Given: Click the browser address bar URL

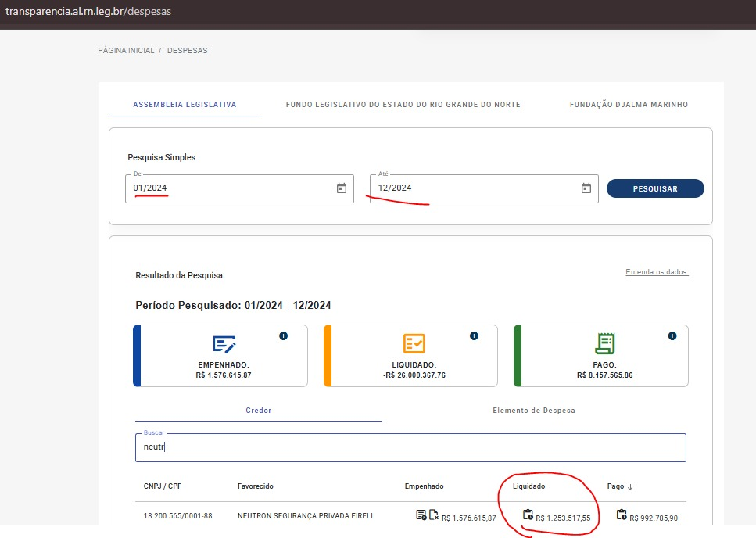Looking at the screenshot, I should (x=88, y=11).
